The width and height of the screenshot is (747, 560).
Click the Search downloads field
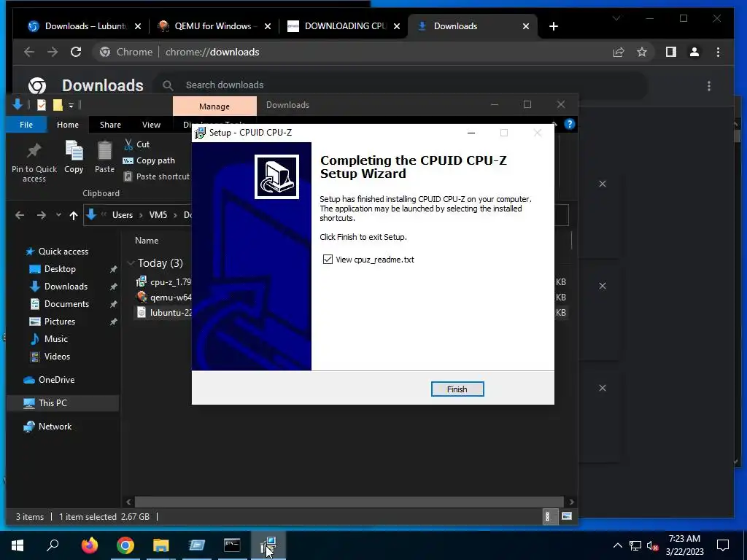click(x=400, y=85)
